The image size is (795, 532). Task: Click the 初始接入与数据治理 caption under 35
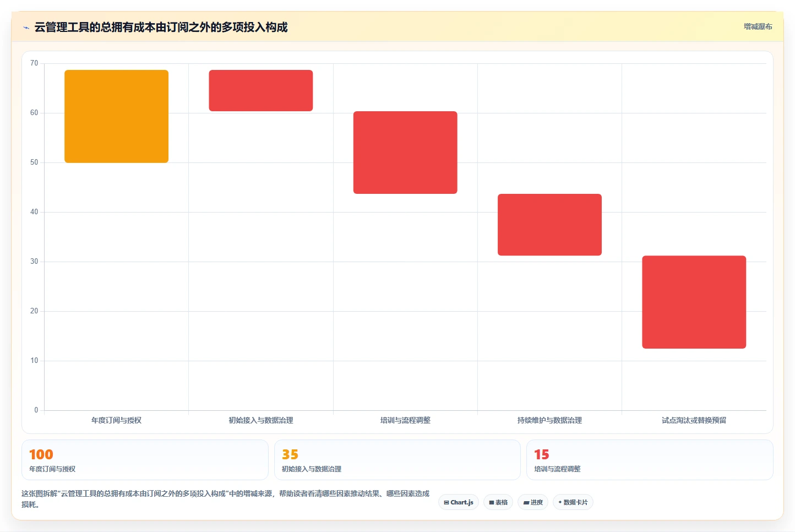point(312,469)
